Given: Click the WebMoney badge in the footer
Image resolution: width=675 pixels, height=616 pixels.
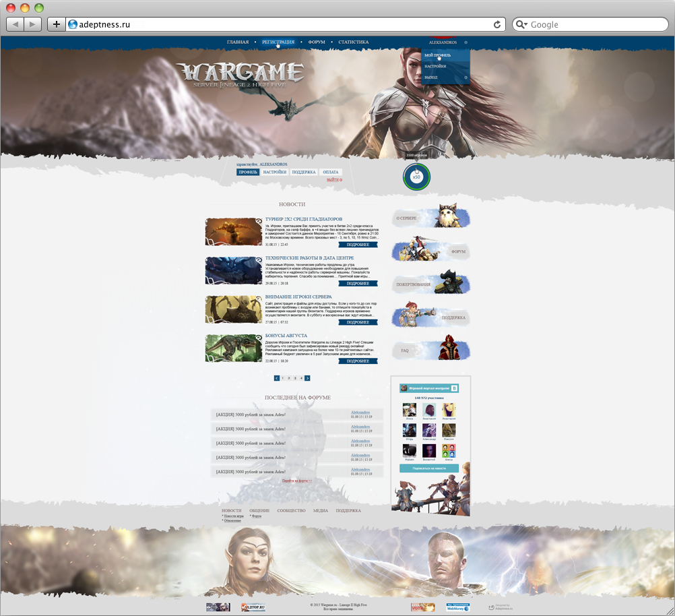Looking at the screenshot, I should click(457, 607).
